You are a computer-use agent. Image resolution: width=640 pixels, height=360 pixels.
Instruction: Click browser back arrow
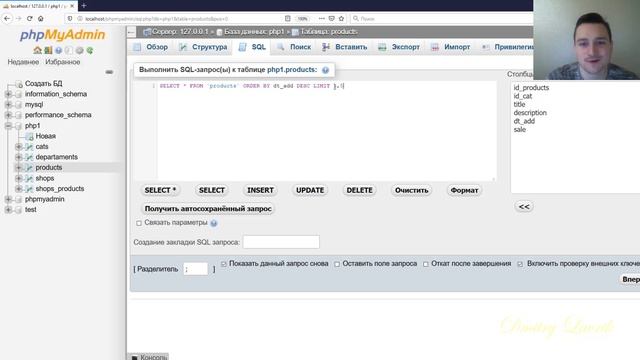pyautogui.click(x=7, y=18)
